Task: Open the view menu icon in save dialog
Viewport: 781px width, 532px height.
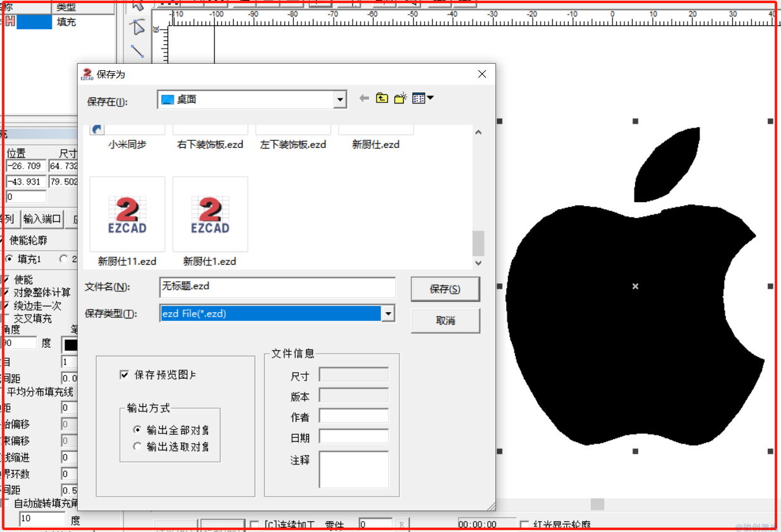Action: click(423, 99)
